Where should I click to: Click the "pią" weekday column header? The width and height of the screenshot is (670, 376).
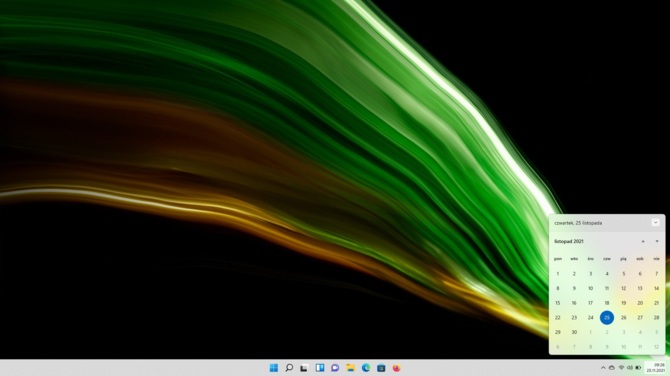(623, 259)
